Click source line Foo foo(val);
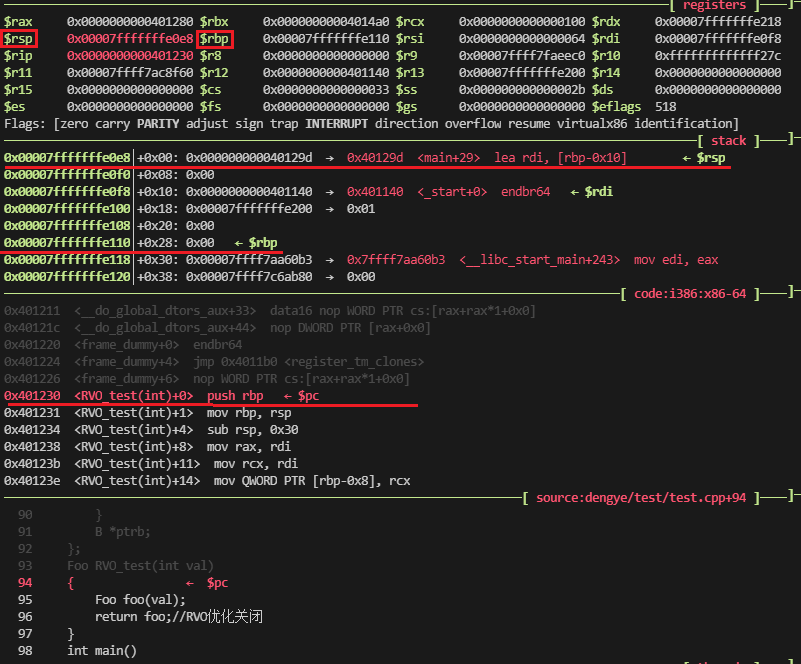 (140, 600)
